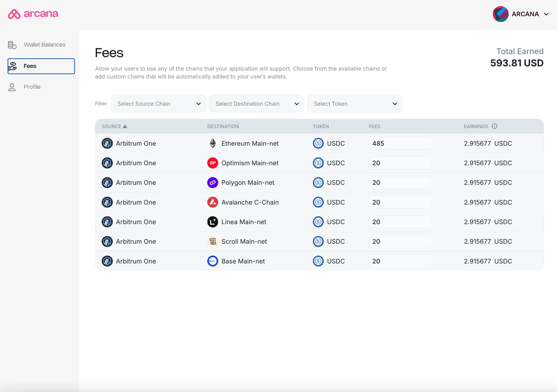Screen dimensions: 557x392
Task: Edit the fee field for Polygon Main-net
Action: [400, 183]
